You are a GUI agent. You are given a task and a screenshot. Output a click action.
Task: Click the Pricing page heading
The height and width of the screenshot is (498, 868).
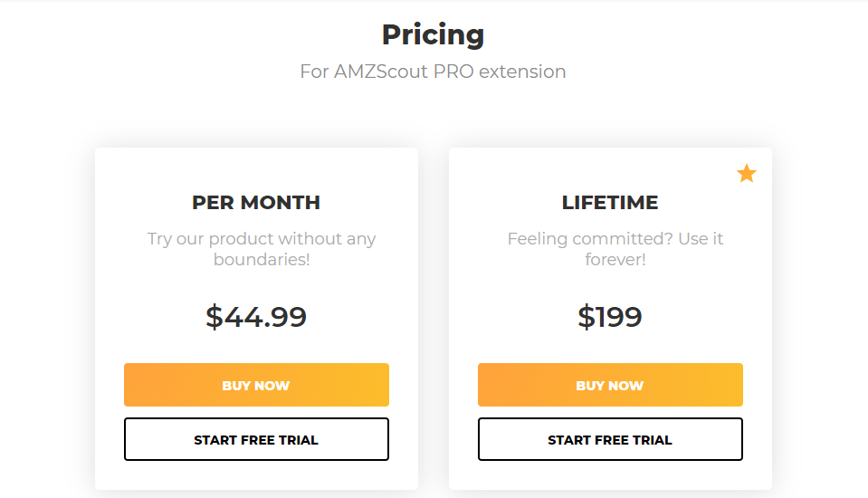pos(433,35)
